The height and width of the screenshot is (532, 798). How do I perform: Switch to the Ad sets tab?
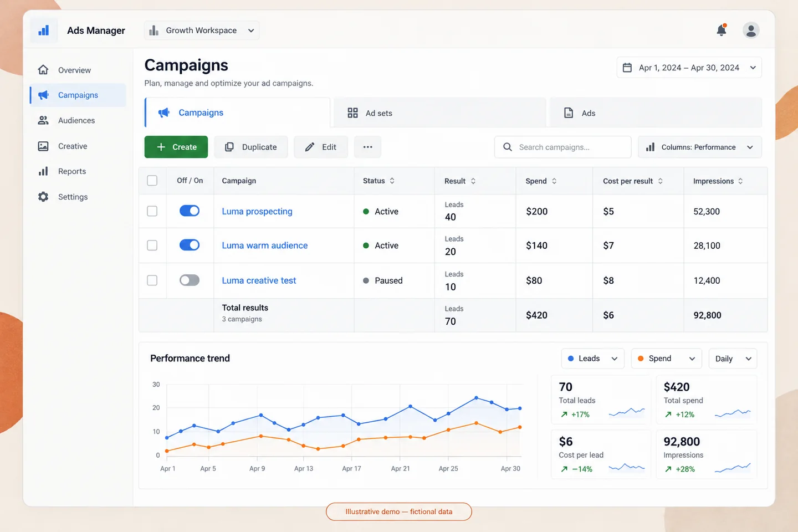[440, 113]
